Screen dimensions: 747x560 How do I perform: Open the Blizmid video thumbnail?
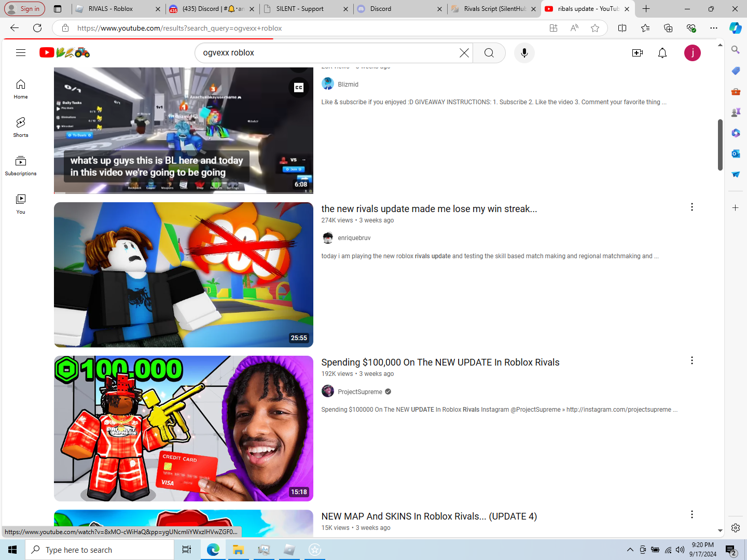click(x=184, y=131)
